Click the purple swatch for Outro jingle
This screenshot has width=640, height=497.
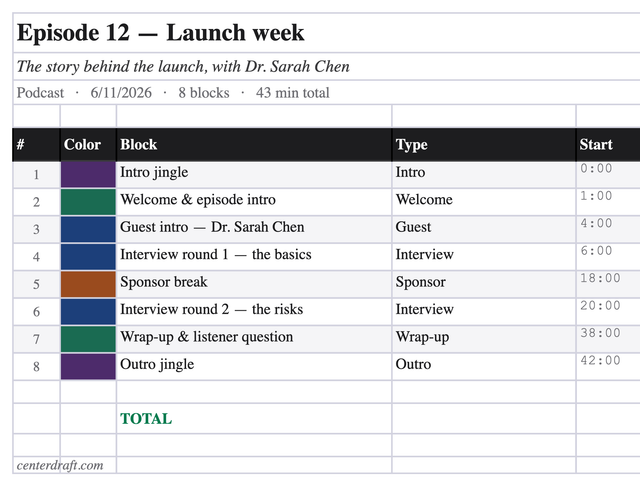(88, 366)
